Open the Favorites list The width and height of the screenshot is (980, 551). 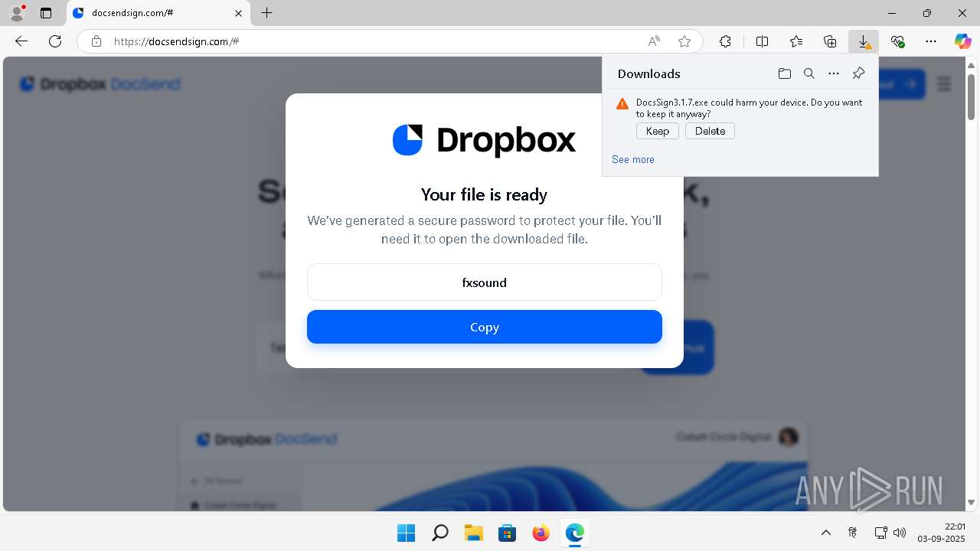pyautogui.click(x=796, y=41)
